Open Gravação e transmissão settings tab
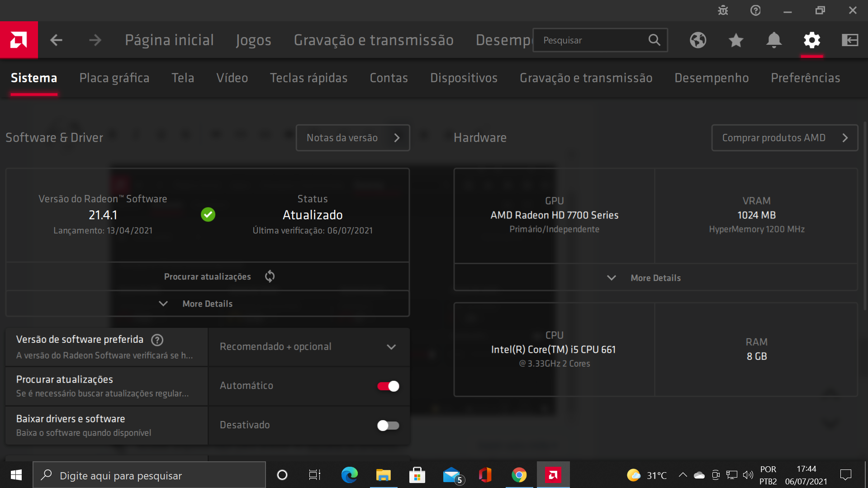Image resolution: width=868 pixels, height=488 pixels. (x=586, y=78)
